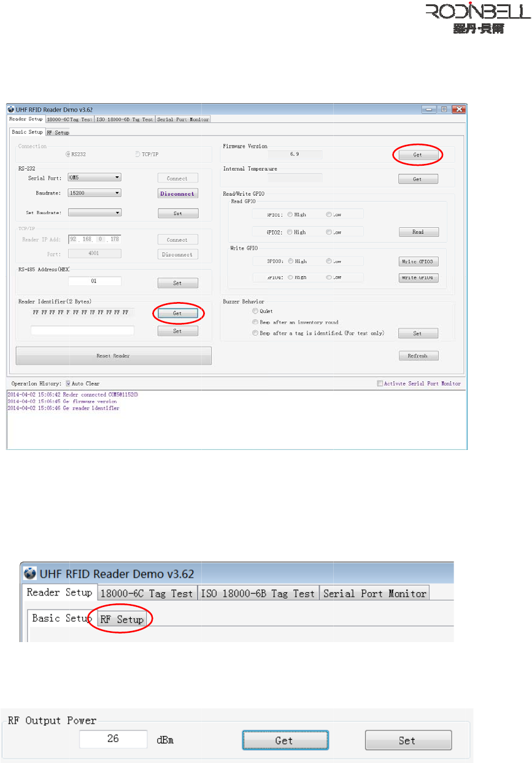Viewport: 532px width, 763px height.
Task: Click the globe icon in the main window title bar
Action: 11,109
